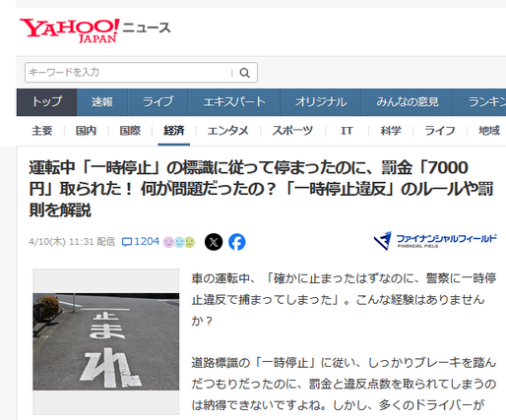Open the 止まれ road marking thumbnail
The image size is (506, 420).
click(x=106, y=341)
